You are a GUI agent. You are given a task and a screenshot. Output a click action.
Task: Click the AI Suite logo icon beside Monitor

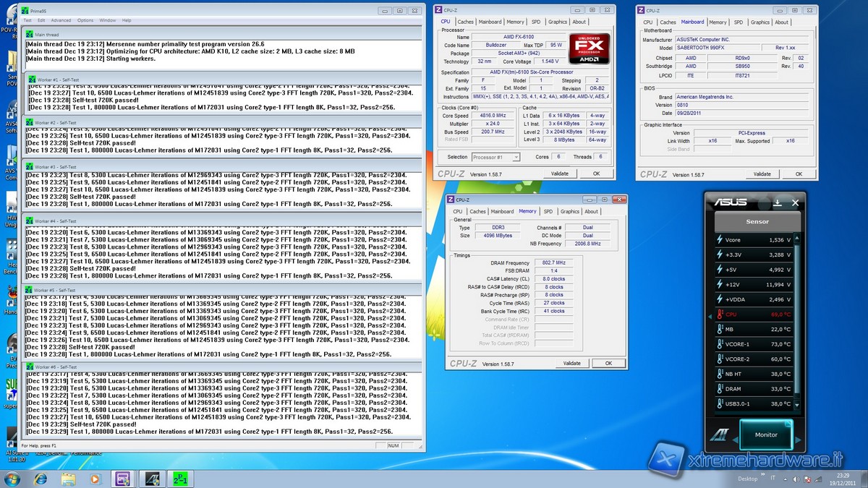point(720,435)
